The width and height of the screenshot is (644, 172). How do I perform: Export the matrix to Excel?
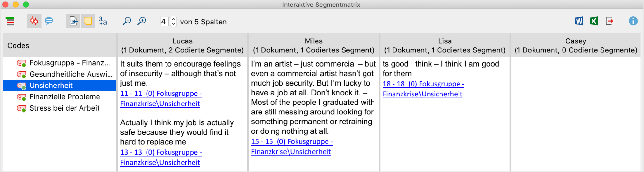click(x=594, y=21)
